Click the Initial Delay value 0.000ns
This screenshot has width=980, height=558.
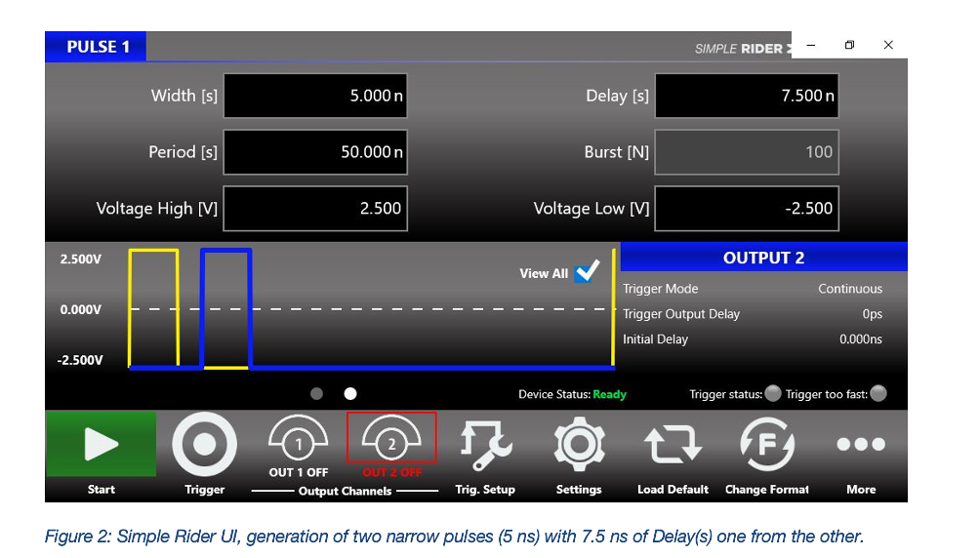coord(861,339)
